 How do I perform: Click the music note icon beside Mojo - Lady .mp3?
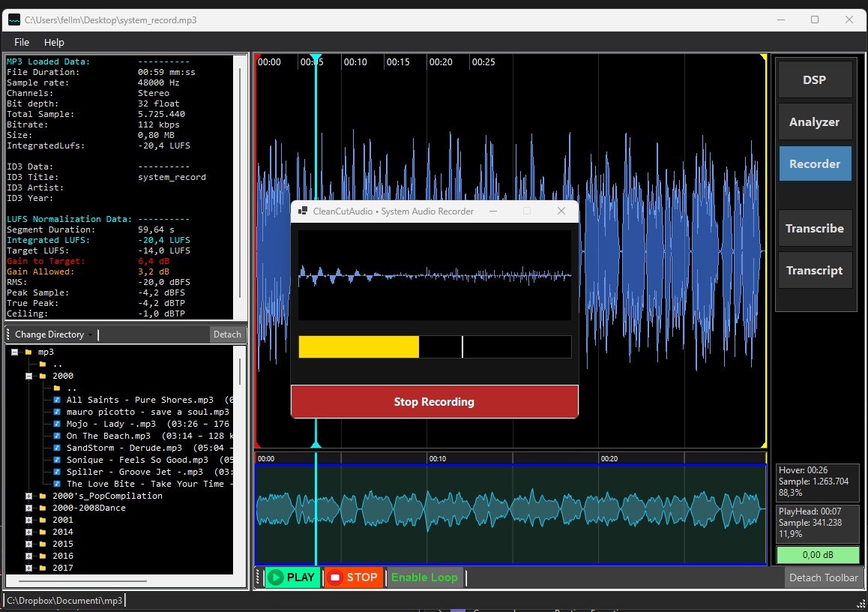click(58, 424)
